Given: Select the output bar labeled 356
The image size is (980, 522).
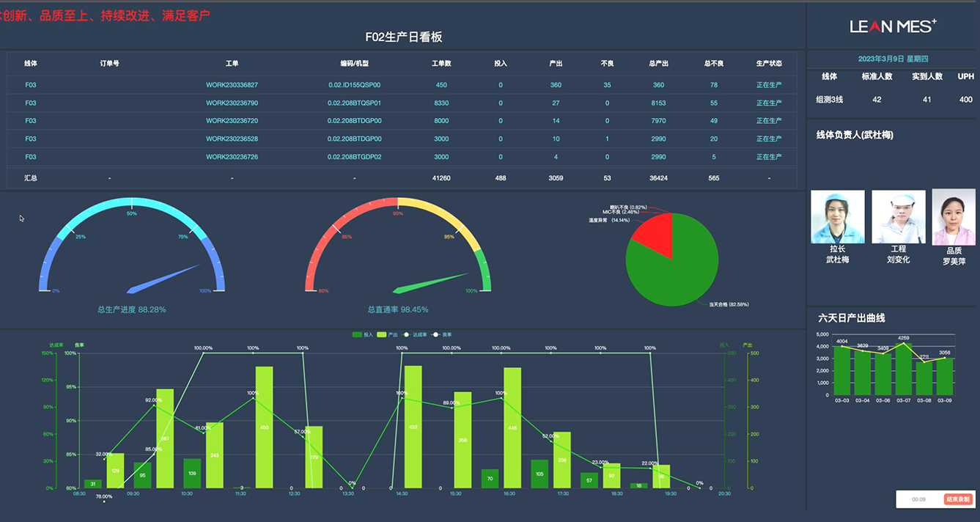Looking at the screenshot, I should [463, 440].
